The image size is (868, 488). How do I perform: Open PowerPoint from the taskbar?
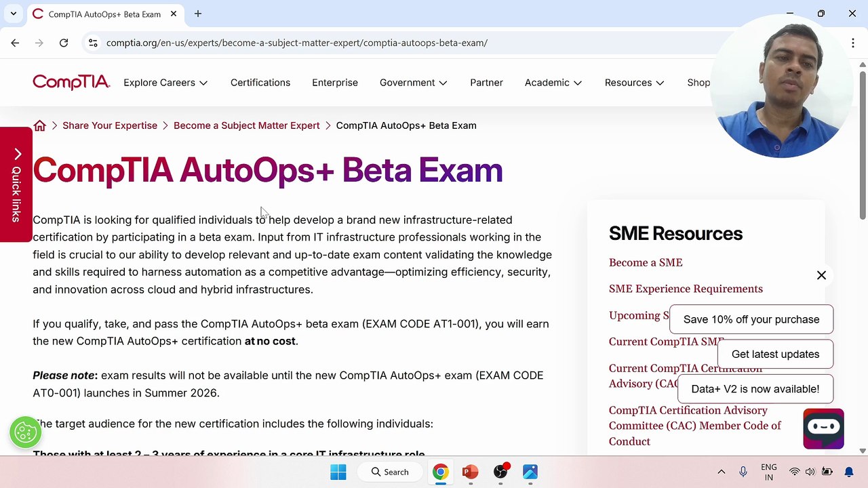(x=471, y=472)
